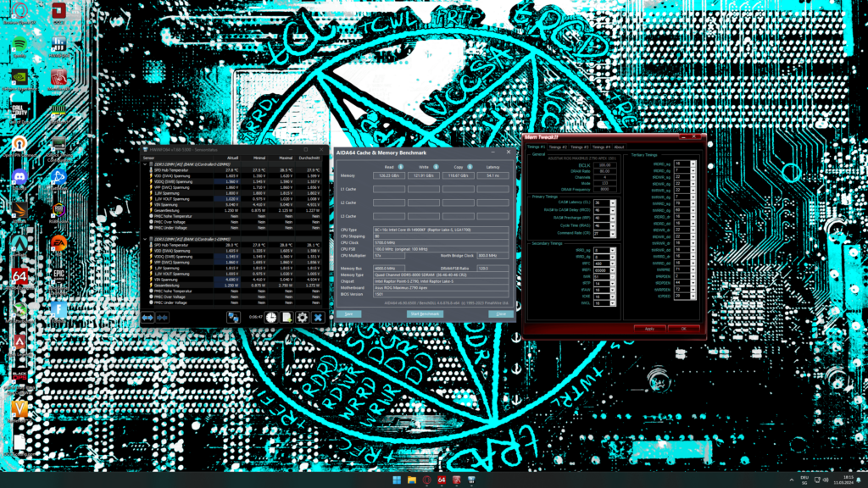The image size is (868, 488).
Task: Open volume control in system tray
Action: click(x=826, y=480)
